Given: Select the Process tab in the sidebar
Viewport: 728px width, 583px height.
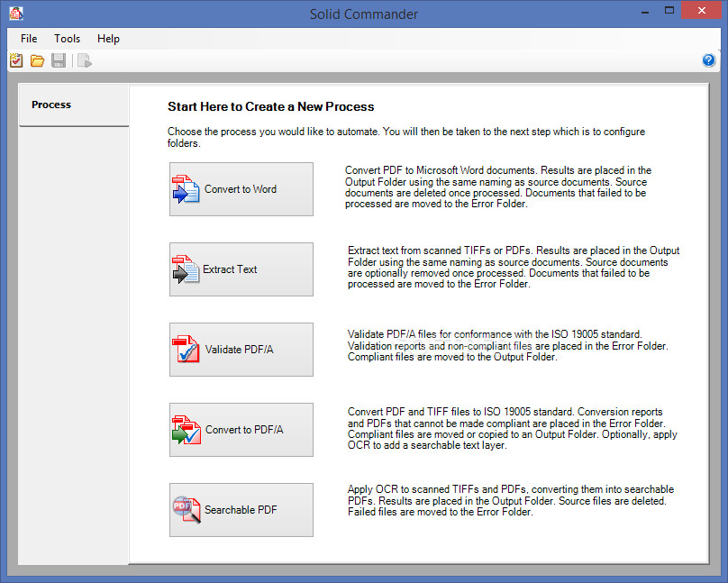Looking at the screenshot, I should coord(74,105).
